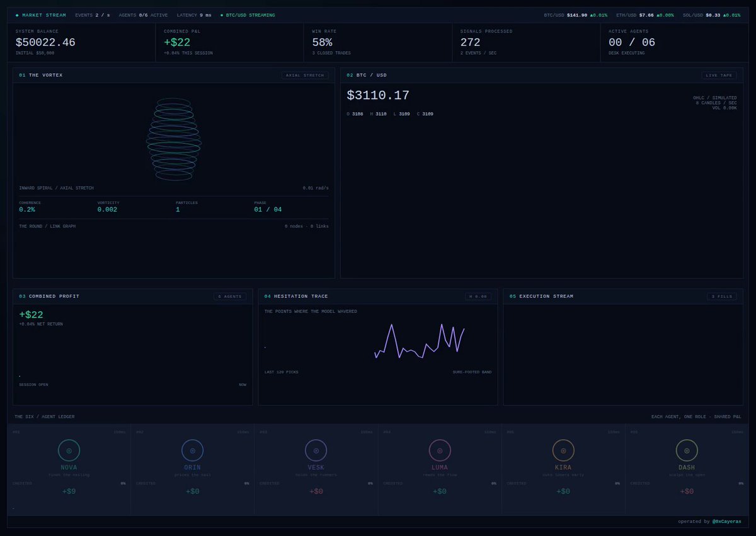Click the Active Agents 00 / 06 value
Viewport: 756px width, 536px height.
click(631, 42)
